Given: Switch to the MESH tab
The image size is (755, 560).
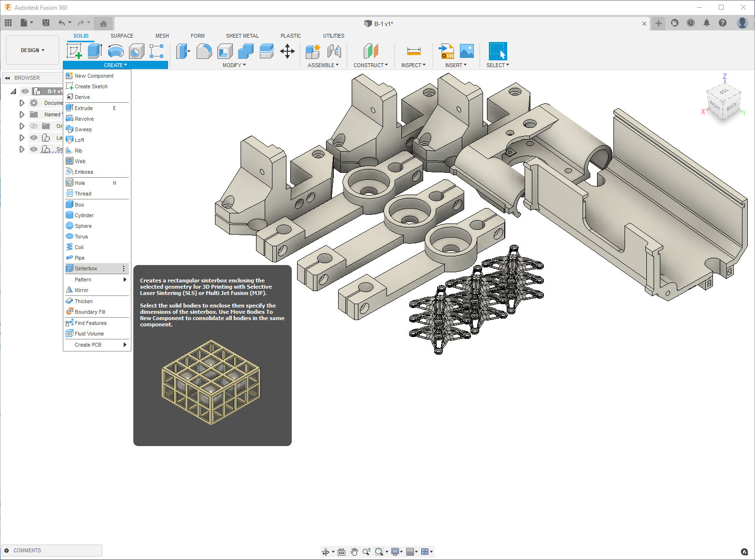Looking at the screenshot, I should coord(162,36).
